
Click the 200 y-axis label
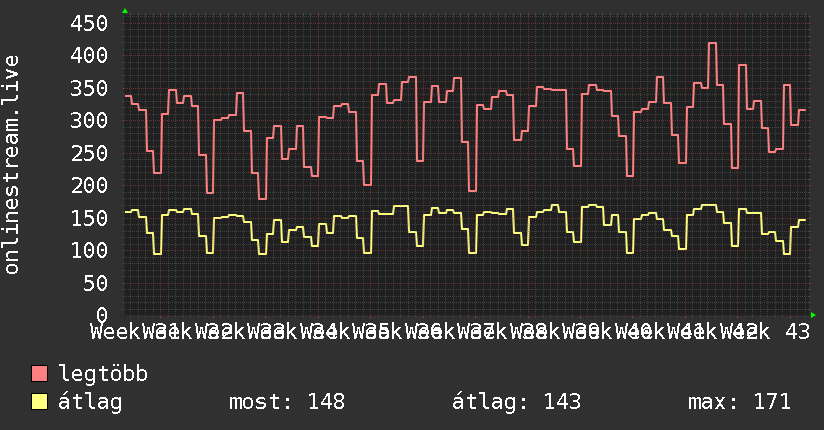point(89,185)
